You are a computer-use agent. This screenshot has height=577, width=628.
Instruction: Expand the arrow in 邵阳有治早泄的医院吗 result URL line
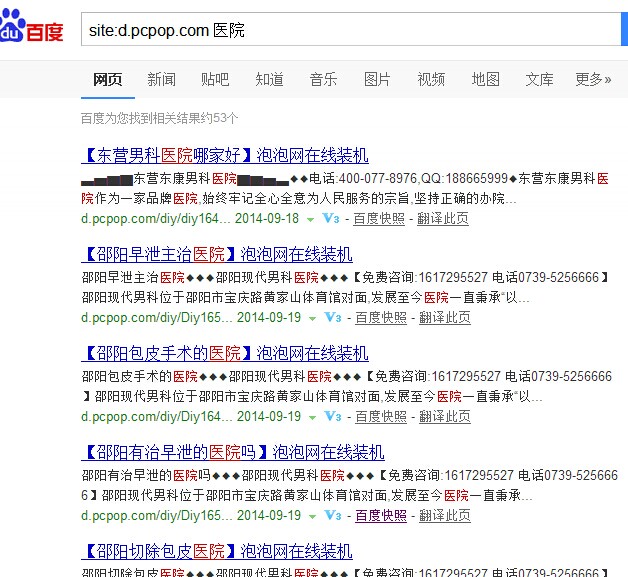click(312, 516)
